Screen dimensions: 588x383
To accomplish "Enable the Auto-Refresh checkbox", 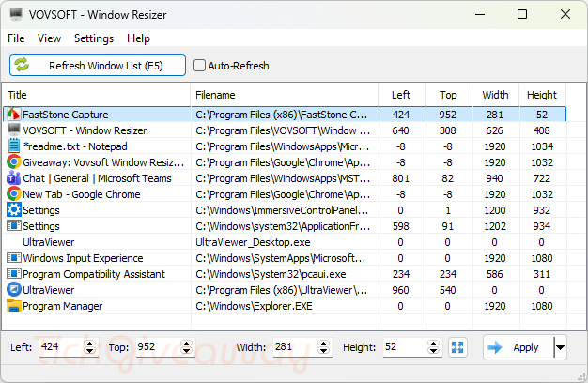I will tap(199, 66).
